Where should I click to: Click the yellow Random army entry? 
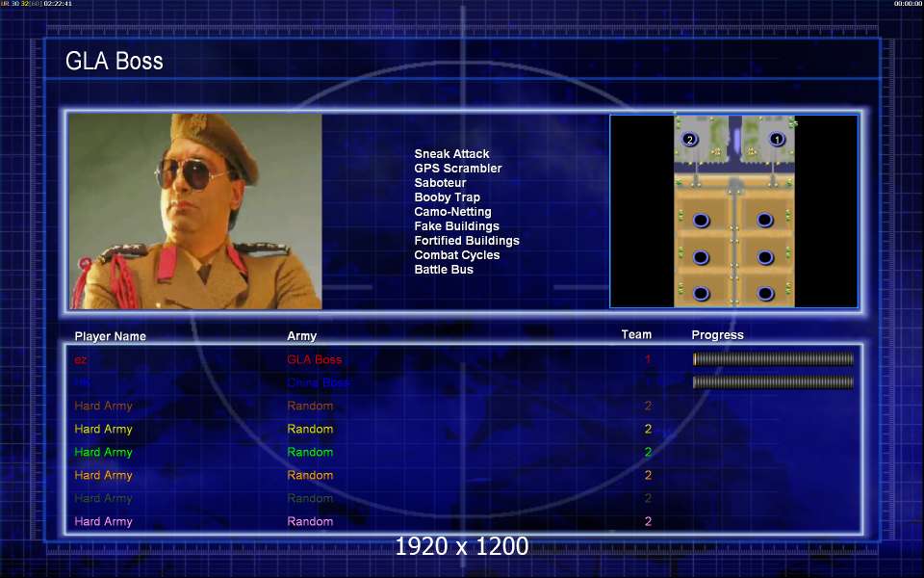(310, 429)
